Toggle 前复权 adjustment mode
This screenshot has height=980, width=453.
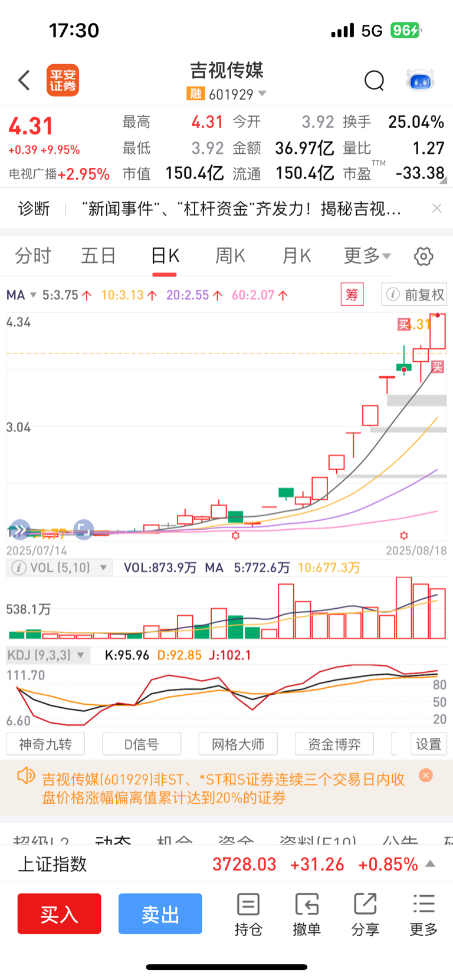point(424,294)
